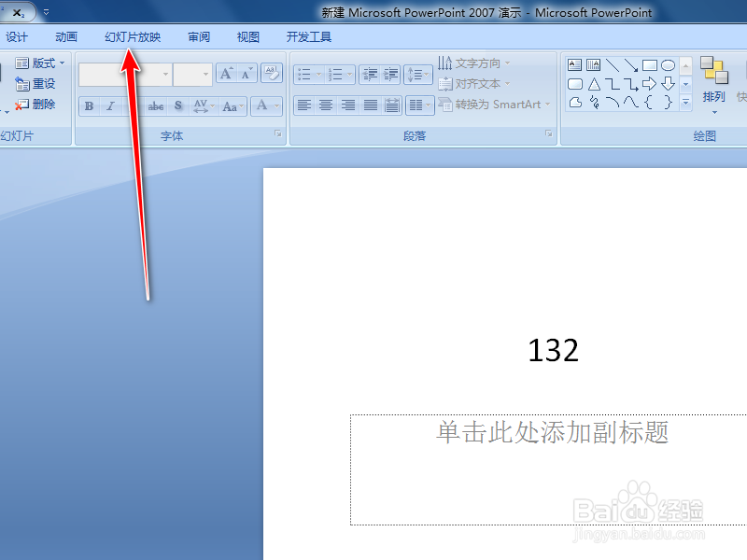Image resolution: width=747 pixels, height=560 pixels.
Task: Increase list indent level icon
Action: (x=390, y=75)
